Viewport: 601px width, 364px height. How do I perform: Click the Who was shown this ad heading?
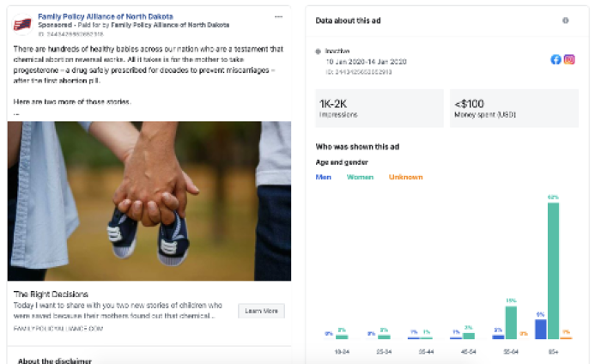pyautogui.click(x=357, y=147)
